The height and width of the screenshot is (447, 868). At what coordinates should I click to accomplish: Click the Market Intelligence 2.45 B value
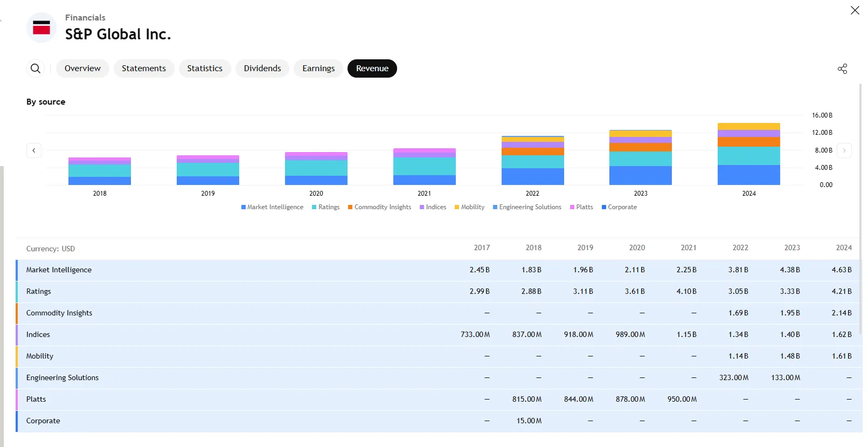click(480, 270)
